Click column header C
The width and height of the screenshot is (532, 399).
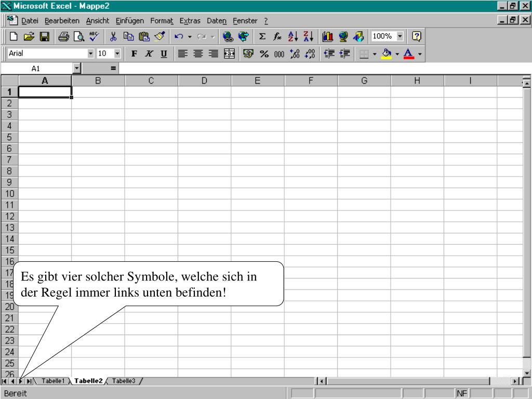click(x=151, y=81)
